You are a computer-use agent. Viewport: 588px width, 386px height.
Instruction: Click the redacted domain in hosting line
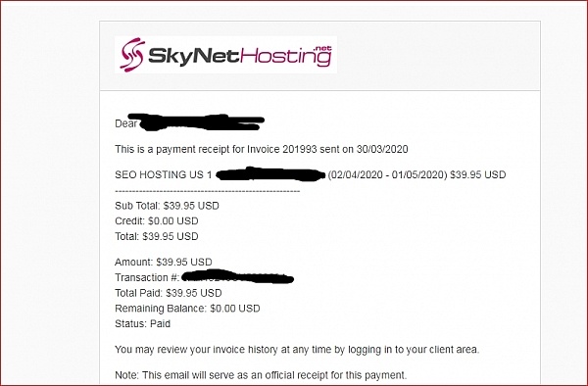click(x=270, y=174)
